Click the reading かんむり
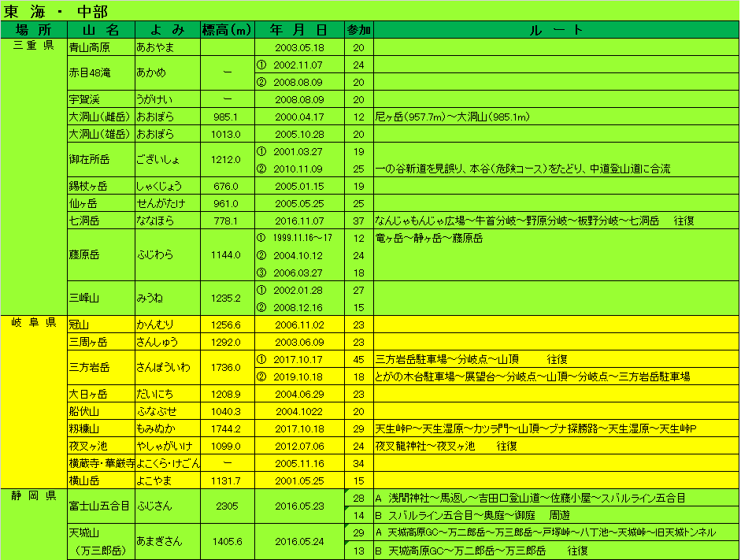 tap(155, 325)
